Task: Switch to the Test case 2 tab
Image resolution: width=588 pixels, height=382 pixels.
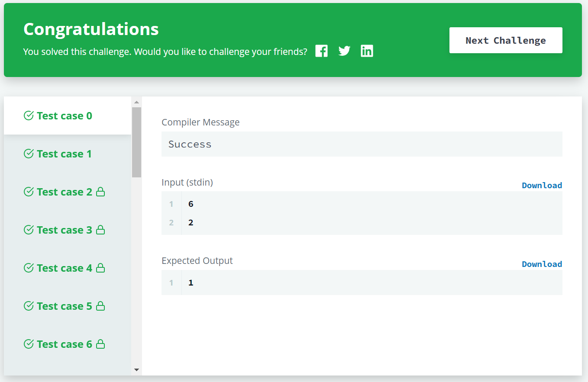Action: [68, 192]
